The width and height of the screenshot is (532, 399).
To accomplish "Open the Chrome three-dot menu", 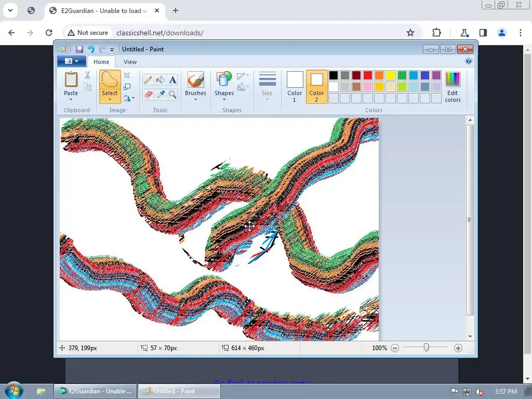I will [521, 33].
